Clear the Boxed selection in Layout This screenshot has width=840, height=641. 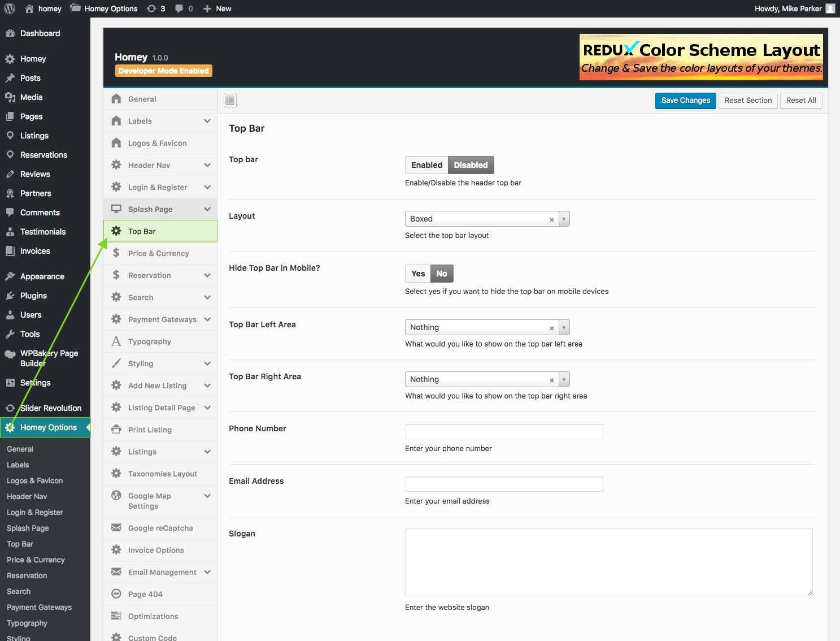(552, 220)
